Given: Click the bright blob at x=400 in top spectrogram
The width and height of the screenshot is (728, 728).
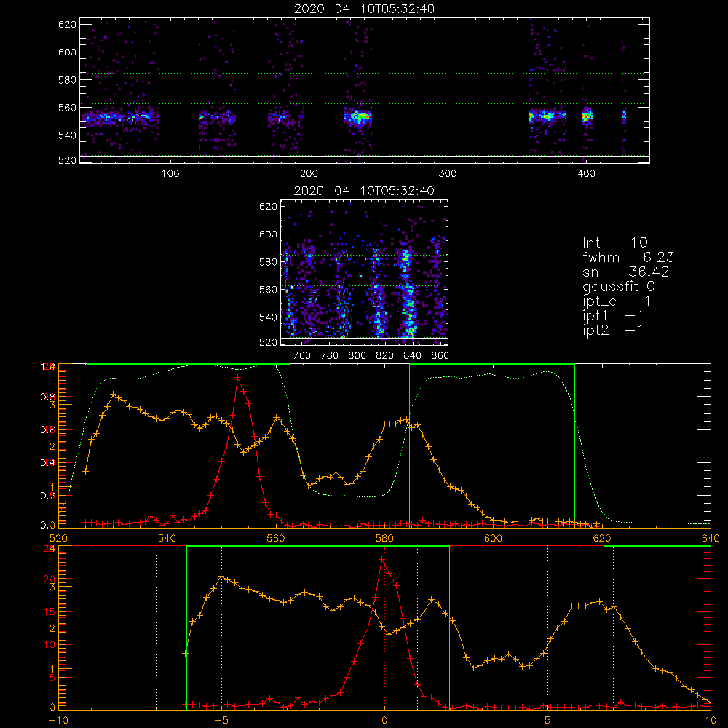Looking at the screenshot, I should tap(587, 116).
